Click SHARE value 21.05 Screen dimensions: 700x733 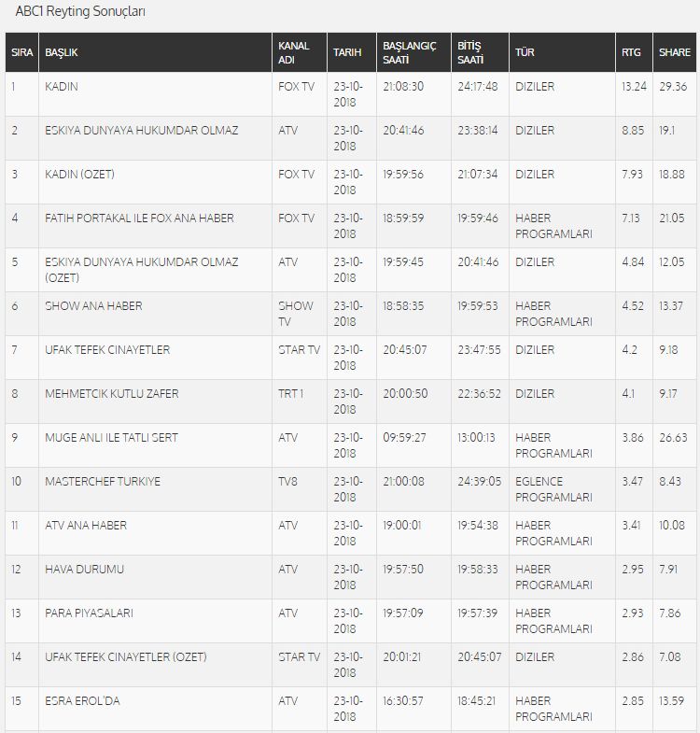tap(672, 218)
